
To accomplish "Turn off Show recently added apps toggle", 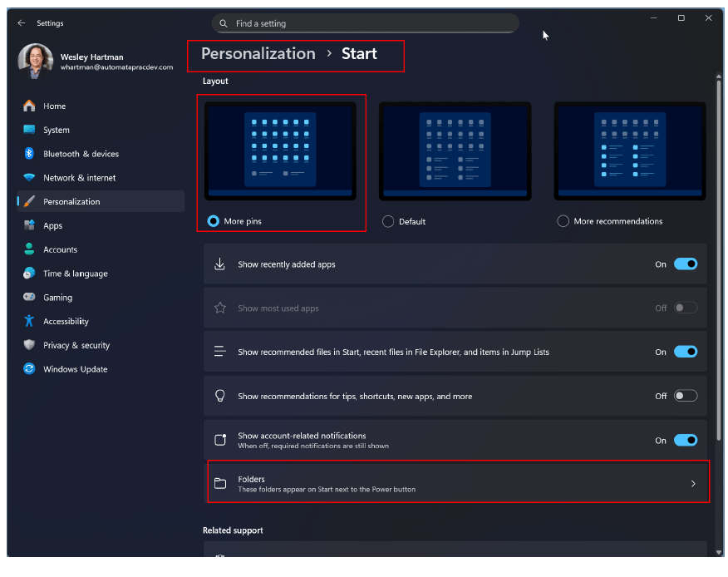I will pyautogui.click(x=685, y=264).
